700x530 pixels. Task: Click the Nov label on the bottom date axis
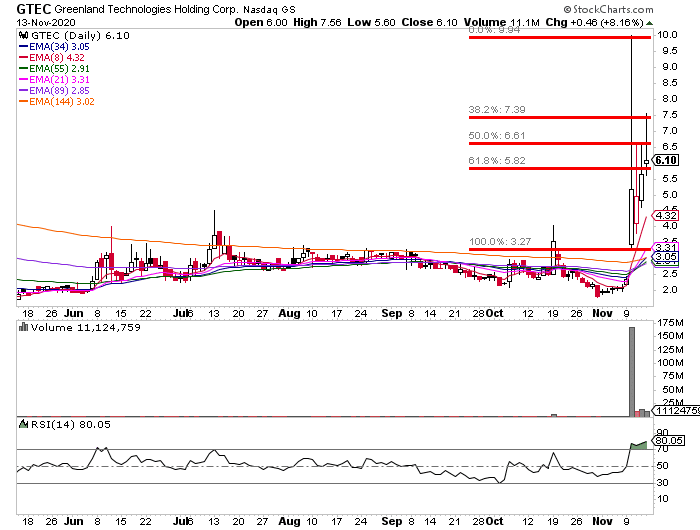(602, 521)
